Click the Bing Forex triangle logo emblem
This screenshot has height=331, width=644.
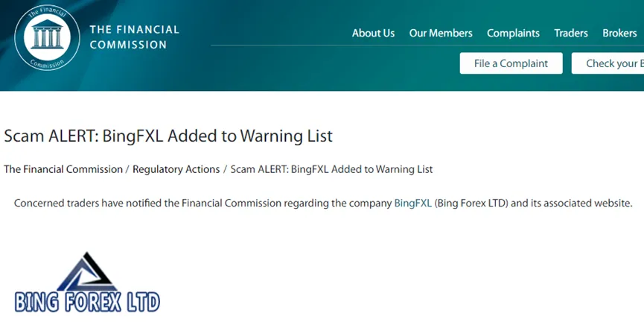click(x=86, y=272)
